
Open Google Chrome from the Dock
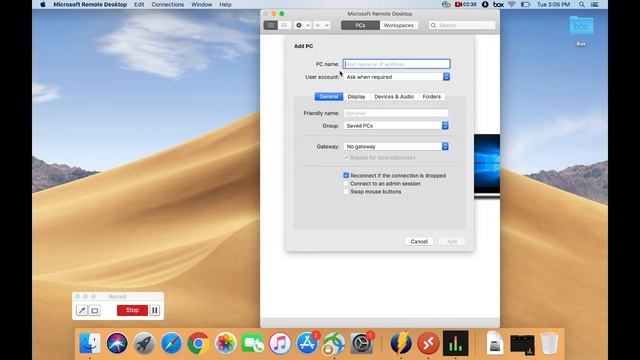tap(198, 343)
